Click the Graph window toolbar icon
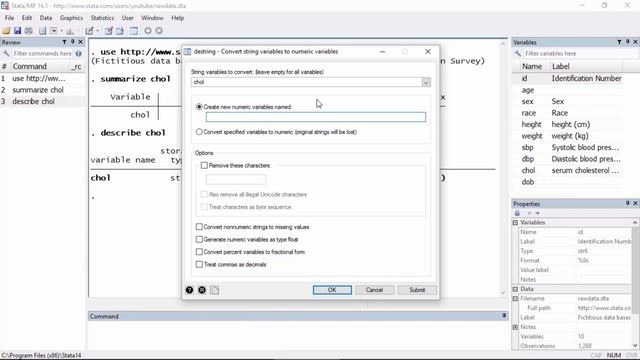This screenshot has height=360, width=640. pos(70,31)
